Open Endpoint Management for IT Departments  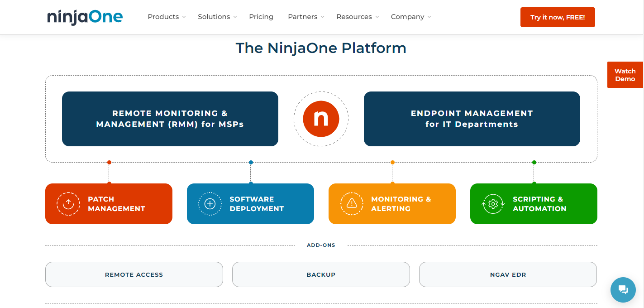[x=472, y=119]
